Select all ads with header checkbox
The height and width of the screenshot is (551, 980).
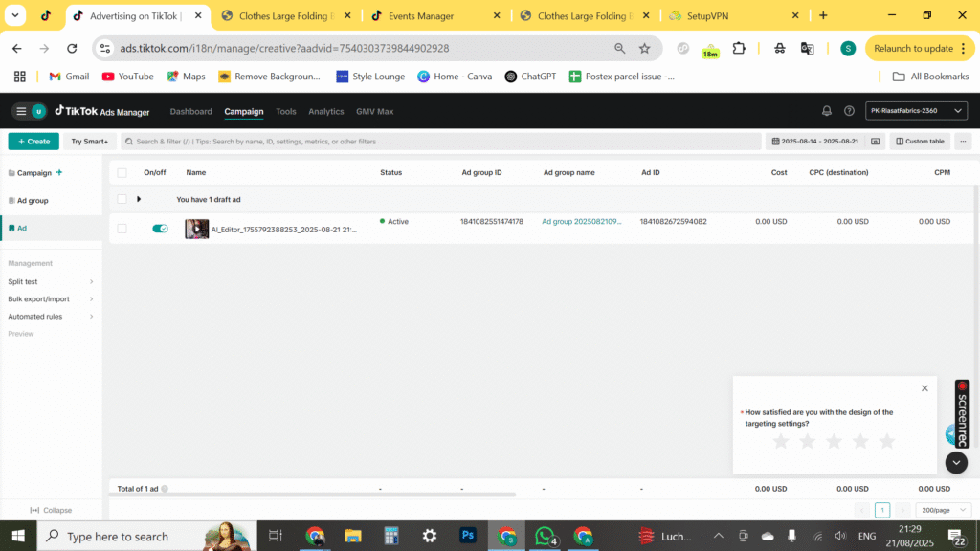pyautogui.click(x=122, y=173)
